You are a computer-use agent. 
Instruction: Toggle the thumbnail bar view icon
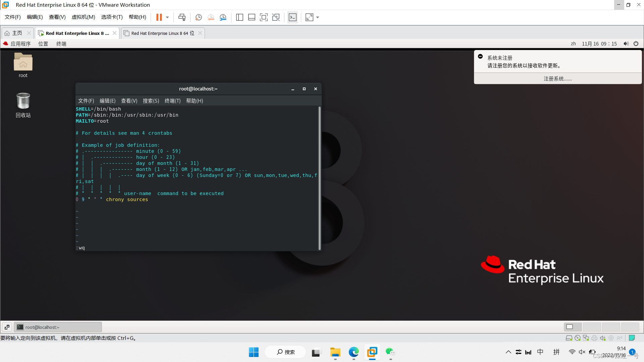[252, 17]
